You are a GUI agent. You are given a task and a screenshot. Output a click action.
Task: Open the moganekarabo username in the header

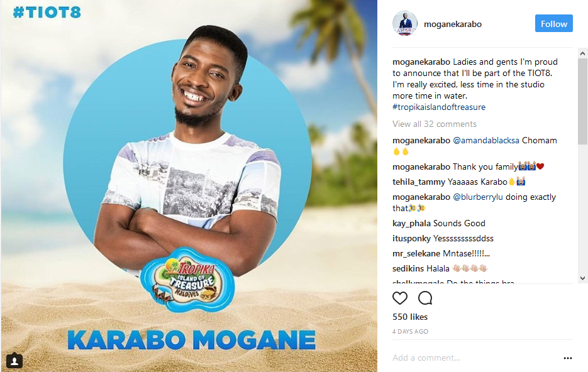pos(453,24)
